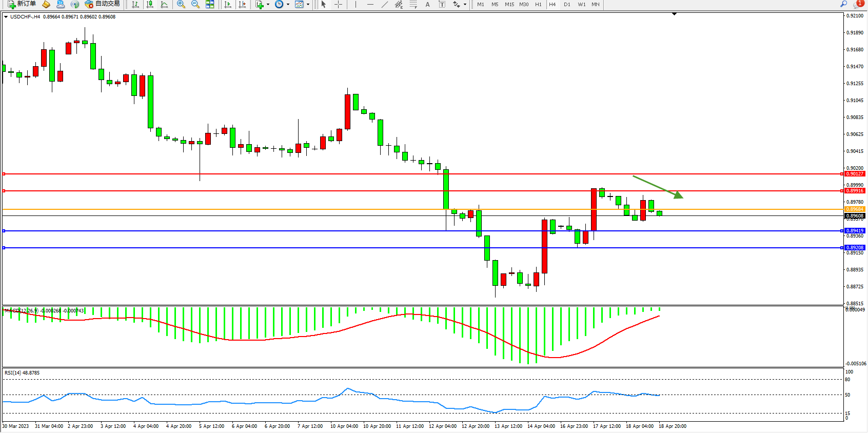The width and height of the screenshot is (868, 433).
Task: Click the chart shift triangle marker
Action: coord(674,14)
